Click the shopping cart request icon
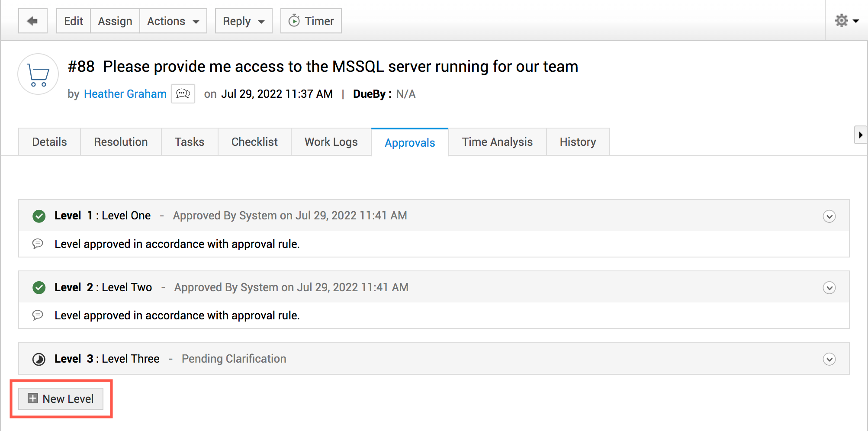This screenshot has height=431, width=868. click(38, 74)
